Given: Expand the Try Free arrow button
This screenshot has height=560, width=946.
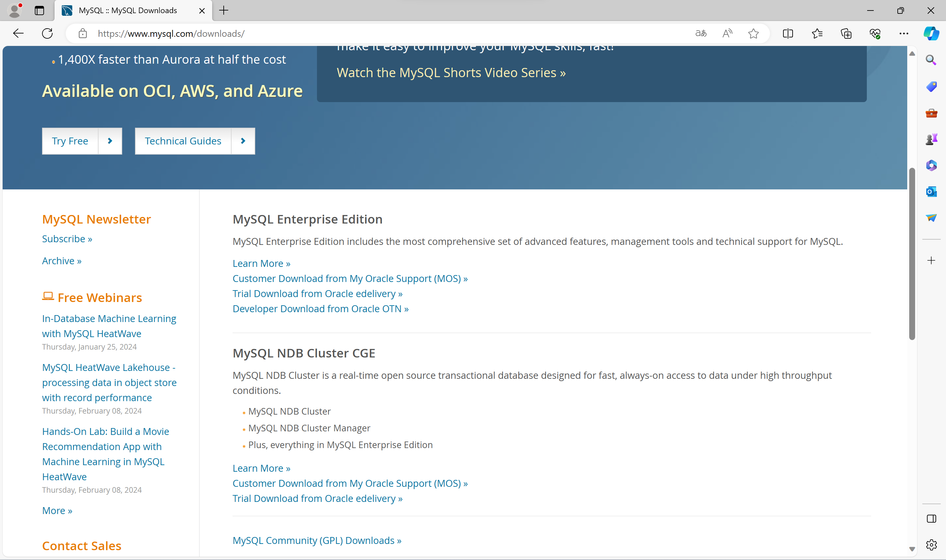Looking at the screenshot, I should click(x=110, y=141).
